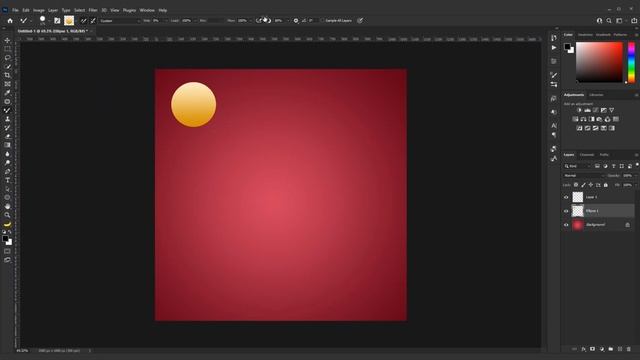Open the Image menu

click(x=39, y=10)
